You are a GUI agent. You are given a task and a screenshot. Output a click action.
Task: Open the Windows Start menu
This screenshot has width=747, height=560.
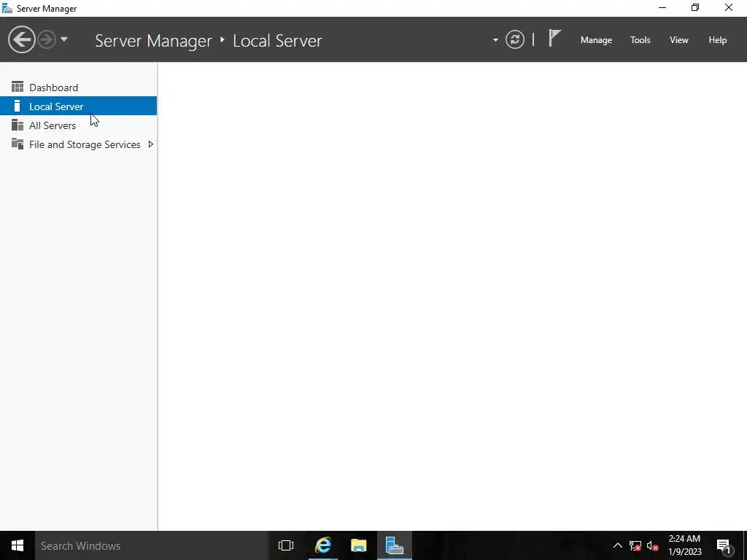pos(18,545)
